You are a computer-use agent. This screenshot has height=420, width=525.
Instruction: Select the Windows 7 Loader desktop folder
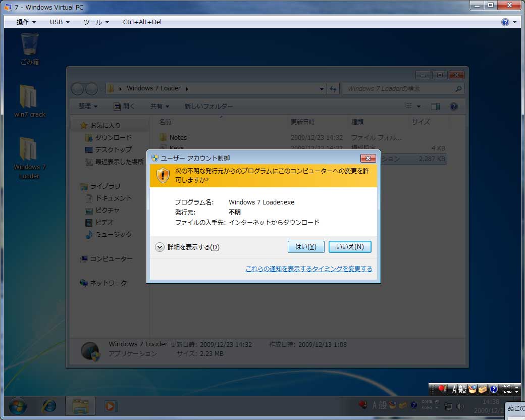[29, 158]
